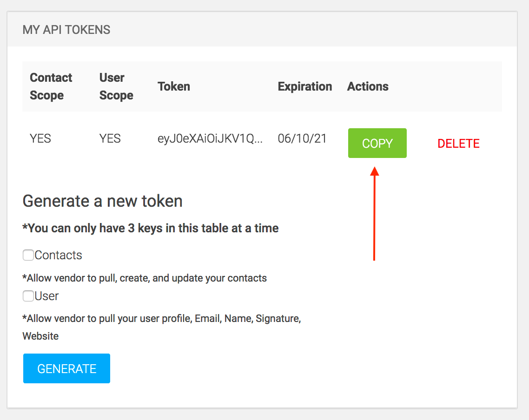Click the User Scope column header
This screenshot has height=420, width=529.
click(116, 86)
